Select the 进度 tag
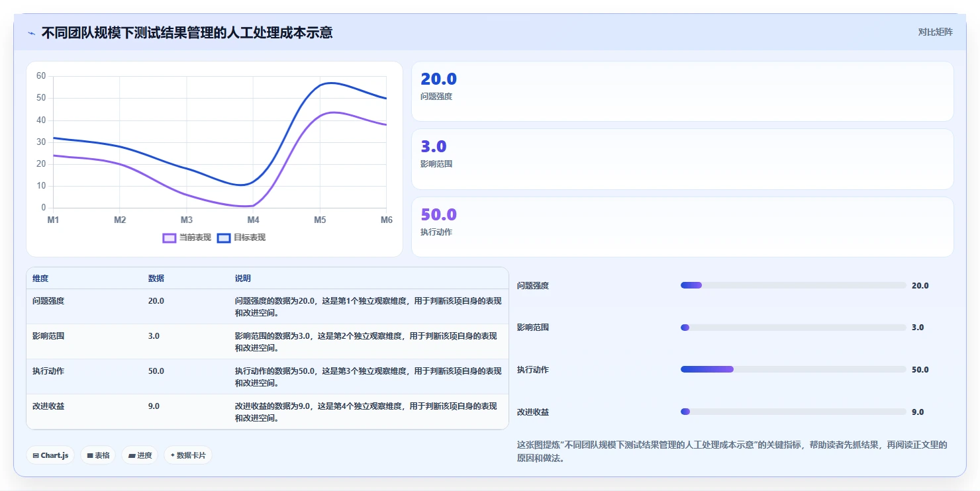Viewport: 980px width, 491px height. [140, 455]
